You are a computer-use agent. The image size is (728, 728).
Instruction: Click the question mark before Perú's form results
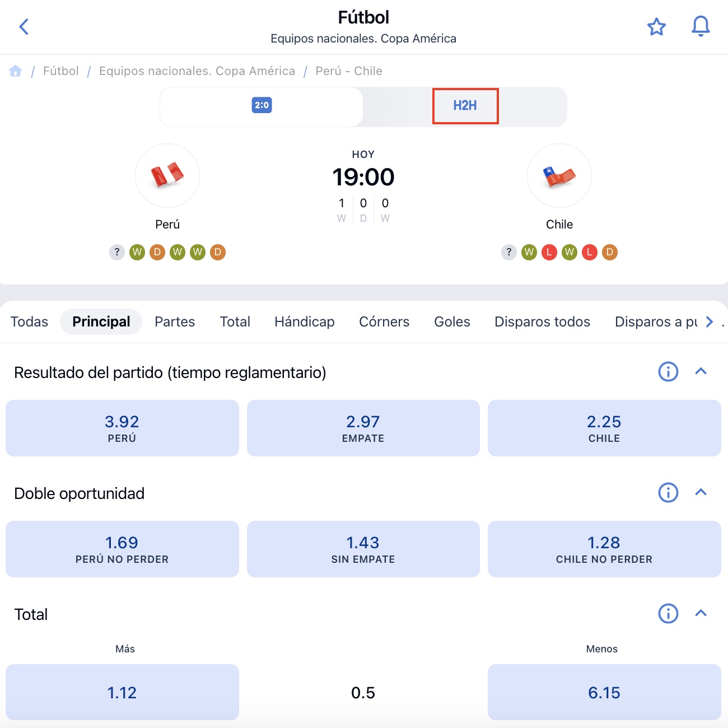tap(116, 253)
